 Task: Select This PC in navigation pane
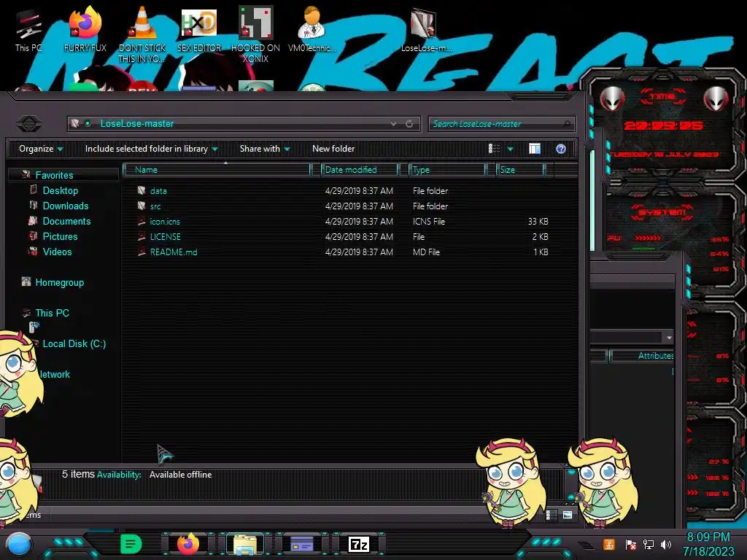tap(52, 313)
